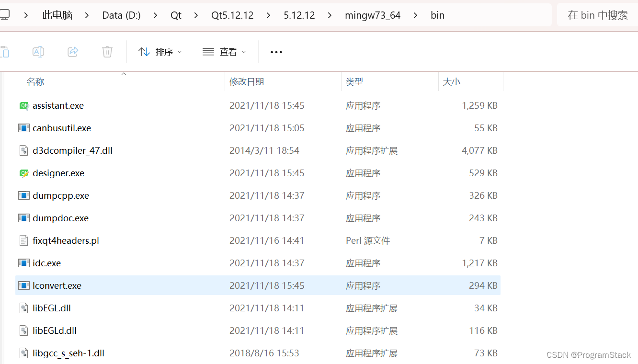The height and width of the screenshot is (364, 638).
Task: Click date 2021/11/16 14:41
Action: [x=267, y=240]
